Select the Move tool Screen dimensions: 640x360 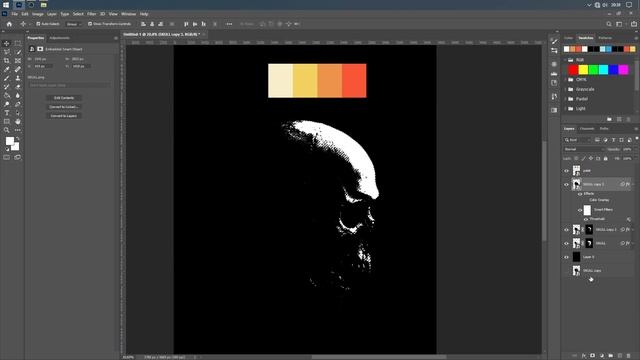(x=7, y=43)
